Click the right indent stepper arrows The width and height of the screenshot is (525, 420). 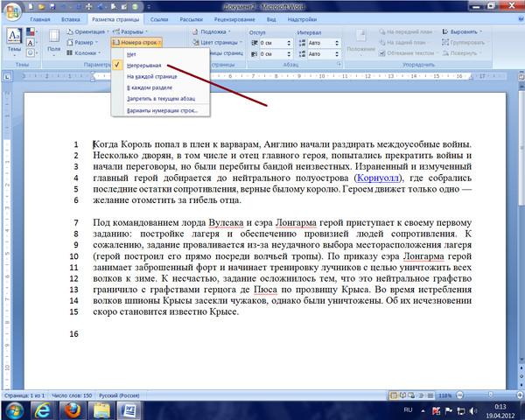pos(289,54)
